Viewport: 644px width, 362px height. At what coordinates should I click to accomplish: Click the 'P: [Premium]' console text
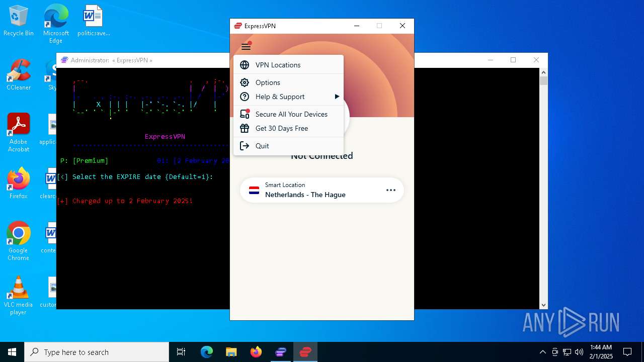pyautogui.click(x=84, y=160)
